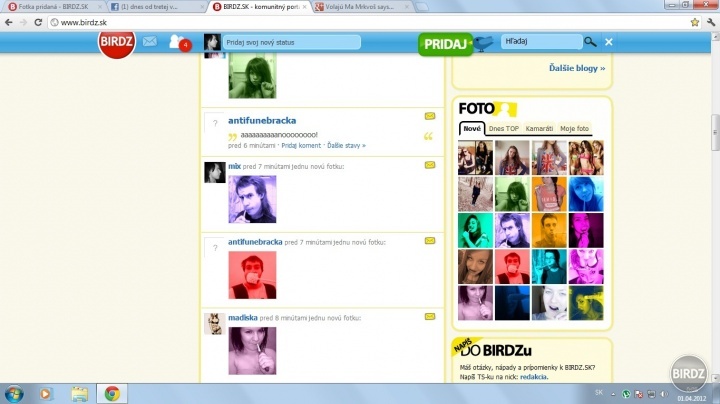The image size is (720, 404).
Task: Click Ďalšie stavy link
Action: 346,146
